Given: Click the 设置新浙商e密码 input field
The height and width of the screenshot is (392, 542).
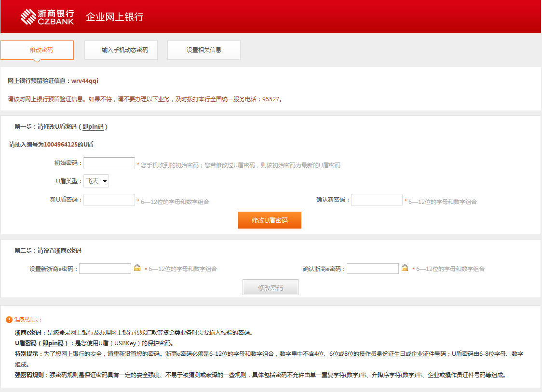Looking at the screenshot, I should (x=105, y=269).
